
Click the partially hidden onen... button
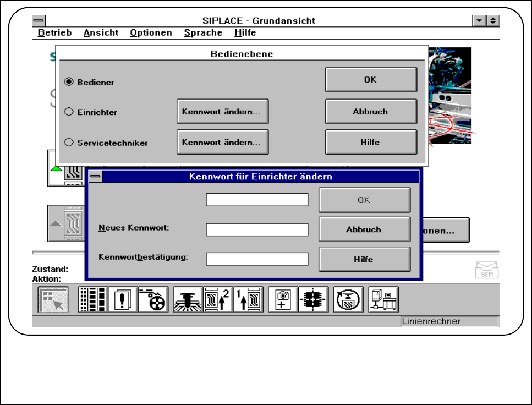tap(446, 230)
